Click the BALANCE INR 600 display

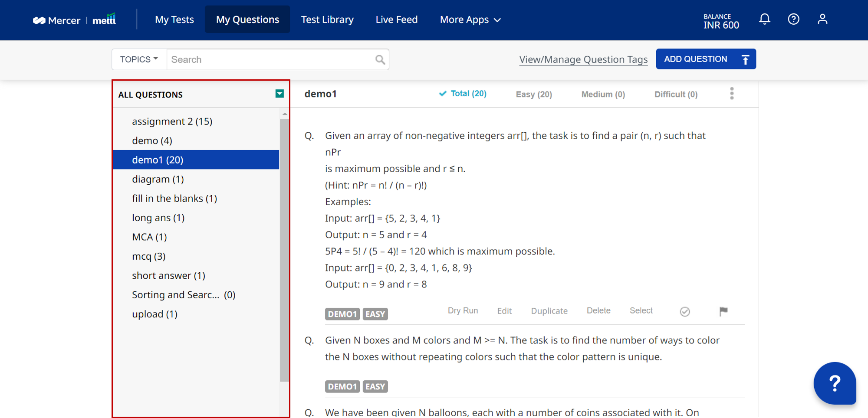coord(721,21)
